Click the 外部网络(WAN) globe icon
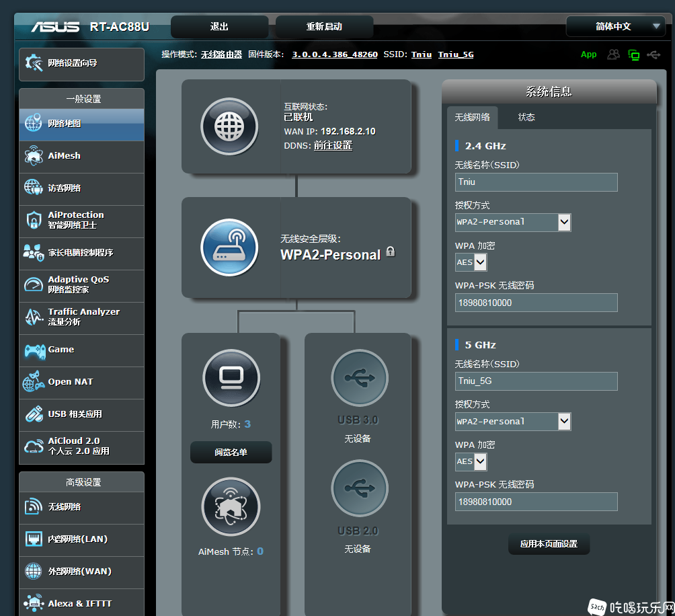This screenshot has width=675, height=616. coord(34,572)
